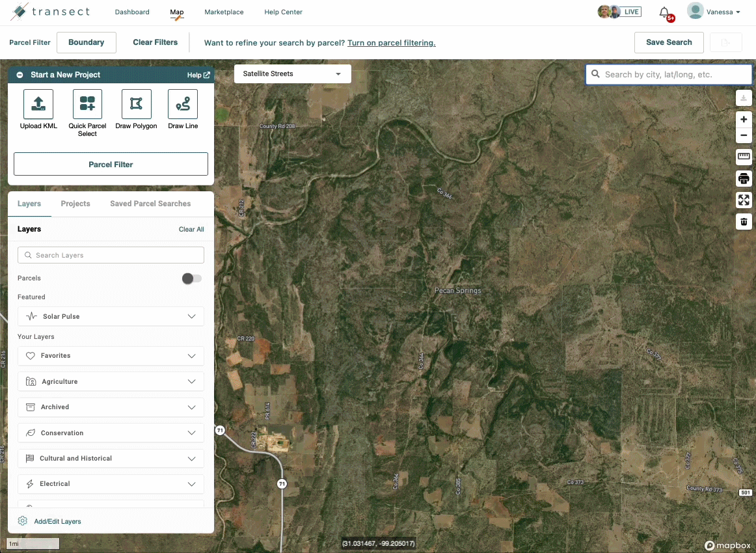Click the print map icon
Image resolution: width=756 pixels, height=553 pixels.
(x=744, y=178)
